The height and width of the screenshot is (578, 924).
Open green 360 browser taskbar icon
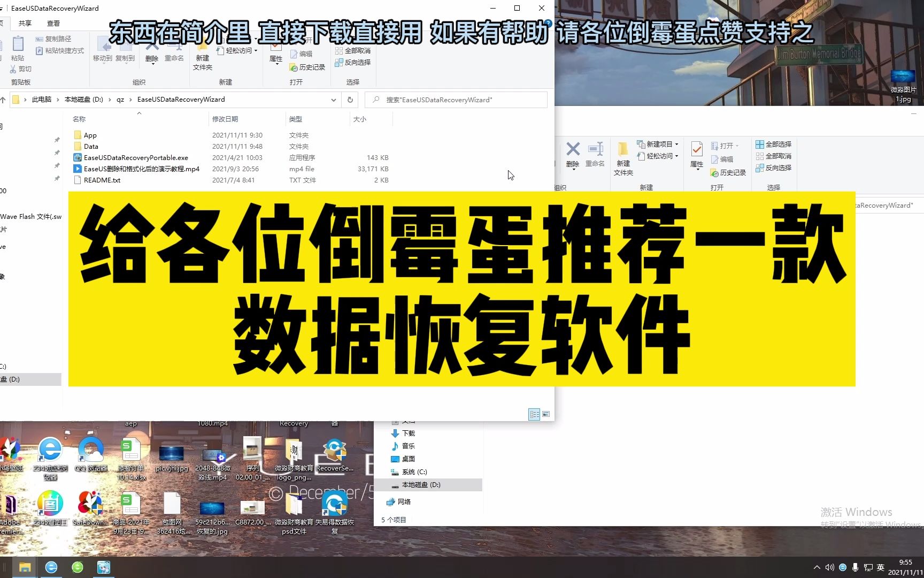pyautogui.click(x=78, y=567)
